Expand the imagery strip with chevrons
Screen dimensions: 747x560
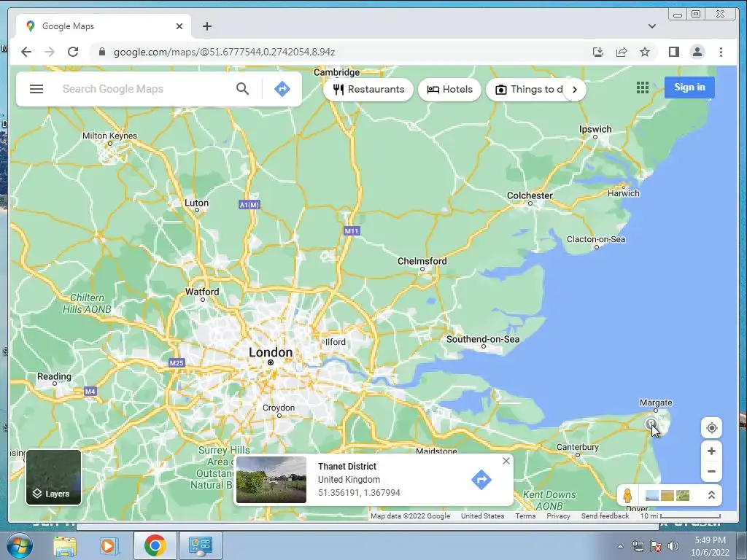click(x=711, y=495)
